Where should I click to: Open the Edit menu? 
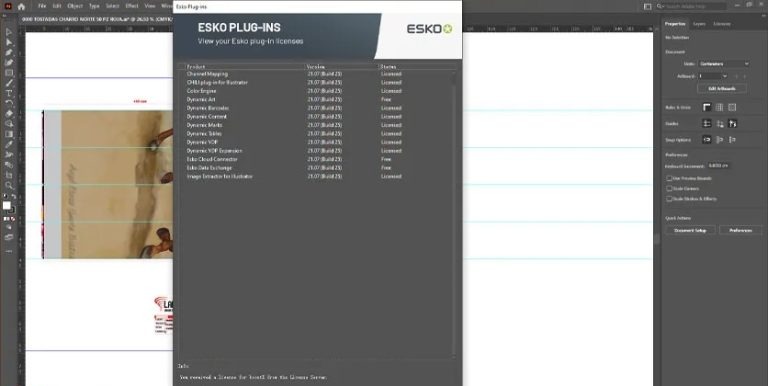[x=57, y=6]
